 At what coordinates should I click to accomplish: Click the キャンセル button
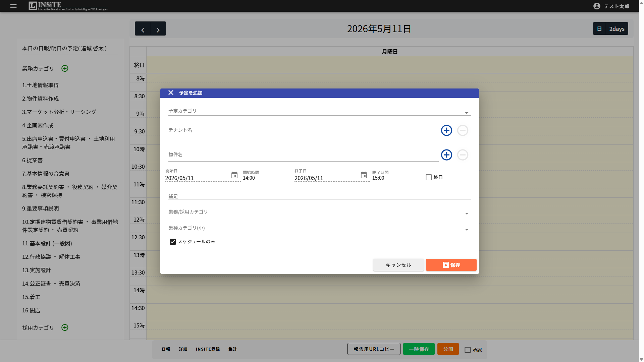(398, 265)
